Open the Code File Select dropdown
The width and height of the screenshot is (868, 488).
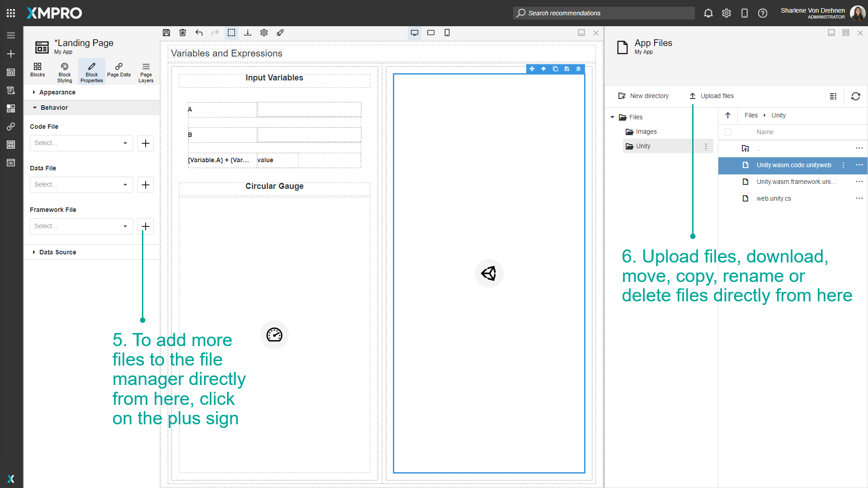81,143
